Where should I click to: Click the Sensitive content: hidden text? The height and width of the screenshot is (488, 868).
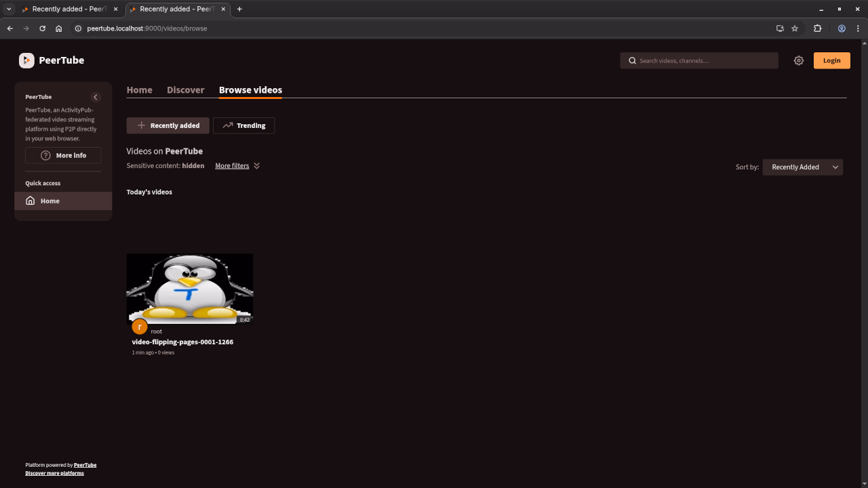pos(165,165)
